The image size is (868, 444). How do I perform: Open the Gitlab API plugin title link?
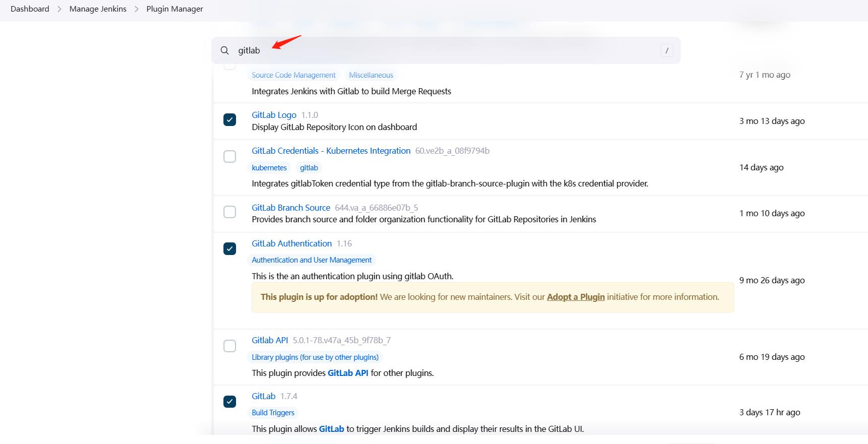coord(270,340)
